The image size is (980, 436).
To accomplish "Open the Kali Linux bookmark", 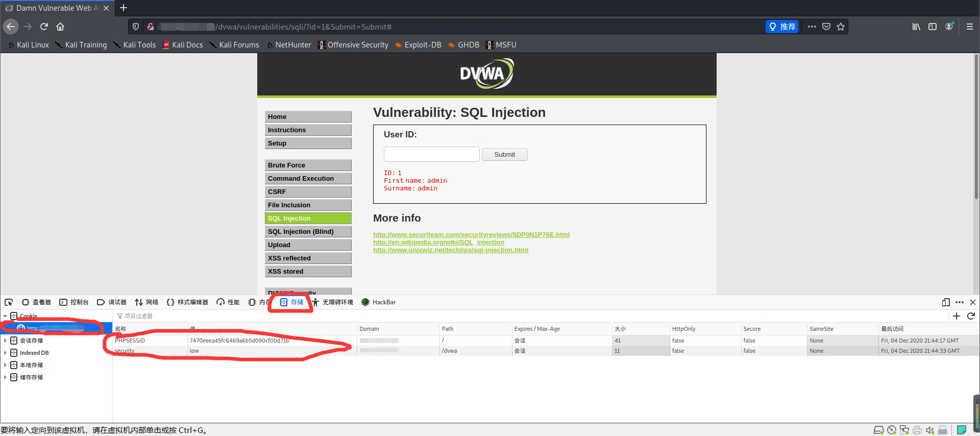I will [x=29, y=45].
